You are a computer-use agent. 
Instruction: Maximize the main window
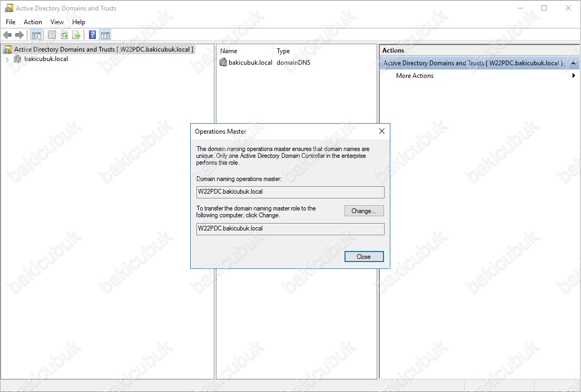(544, 8)
